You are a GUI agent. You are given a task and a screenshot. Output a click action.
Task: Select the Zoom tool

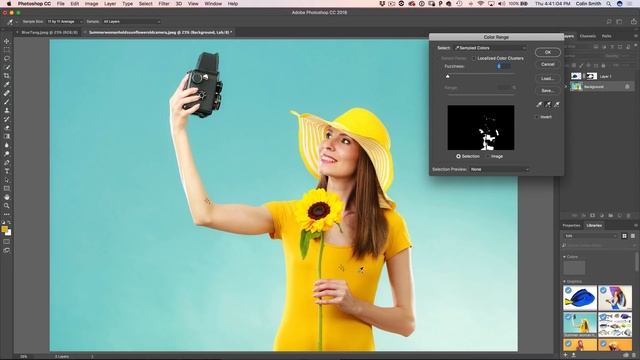pos(7,206)
